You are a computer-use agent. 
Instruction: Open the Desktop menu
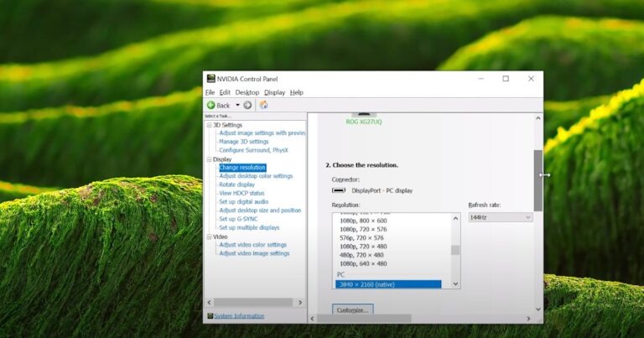click(247, 92)
